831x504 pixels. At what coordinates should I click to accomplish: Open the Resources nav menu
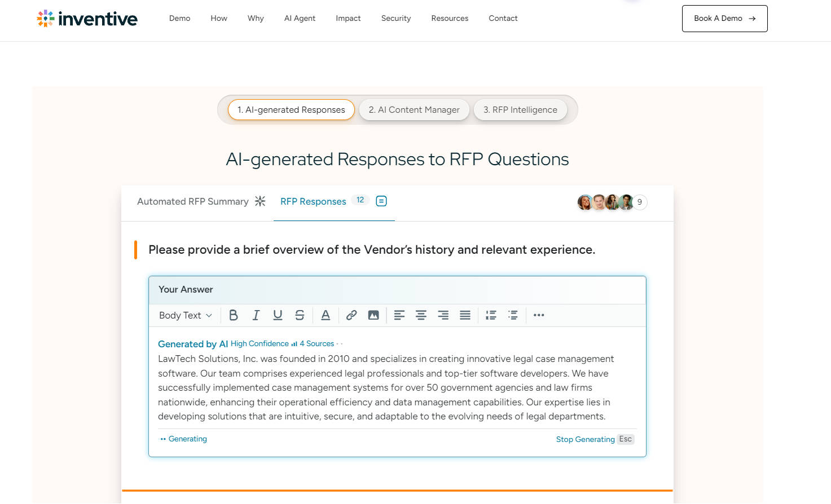(450, 18)
